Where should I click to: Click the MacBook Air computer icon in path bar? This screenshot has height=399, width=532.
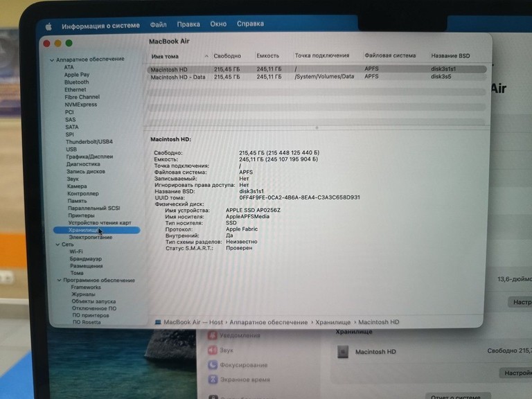pyautogui.click(x=158, y=322)
